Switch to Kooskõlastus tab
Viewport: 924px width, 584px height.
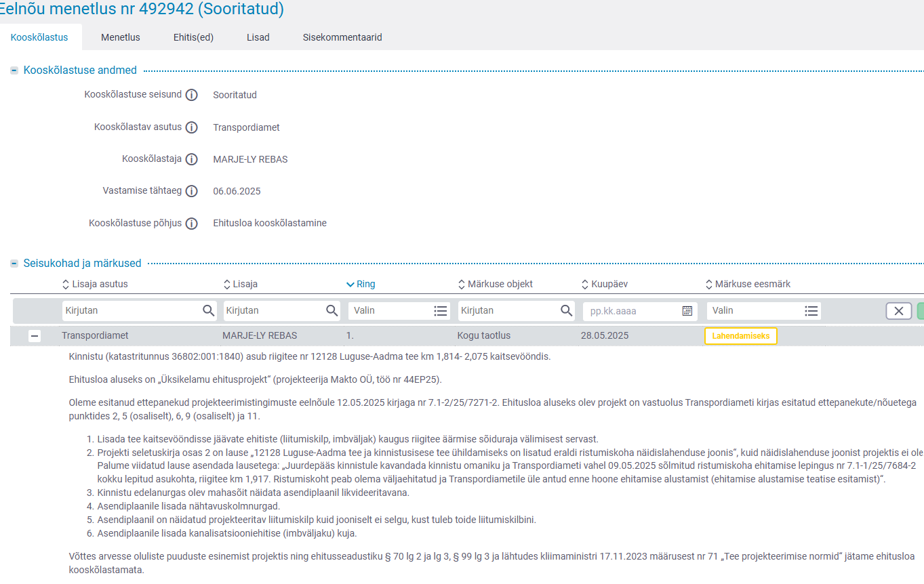(x=39, y=37)
